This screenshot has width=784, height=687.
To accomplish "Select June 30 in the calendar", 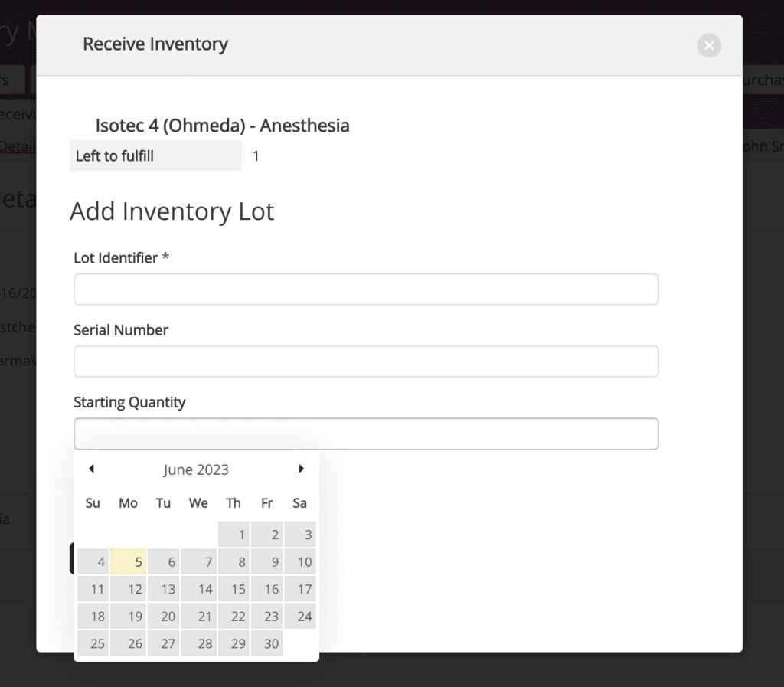I will click(x=267, y=644).
